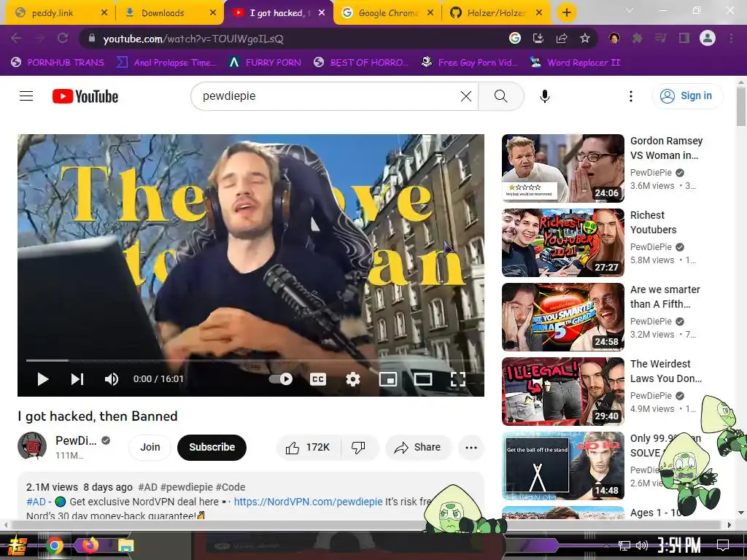Image resolution: width=747 pixels, height=560 pixels.
Task: Open the Chrome profile avatar
Action: pyautogui.click(x=708, y=38)
